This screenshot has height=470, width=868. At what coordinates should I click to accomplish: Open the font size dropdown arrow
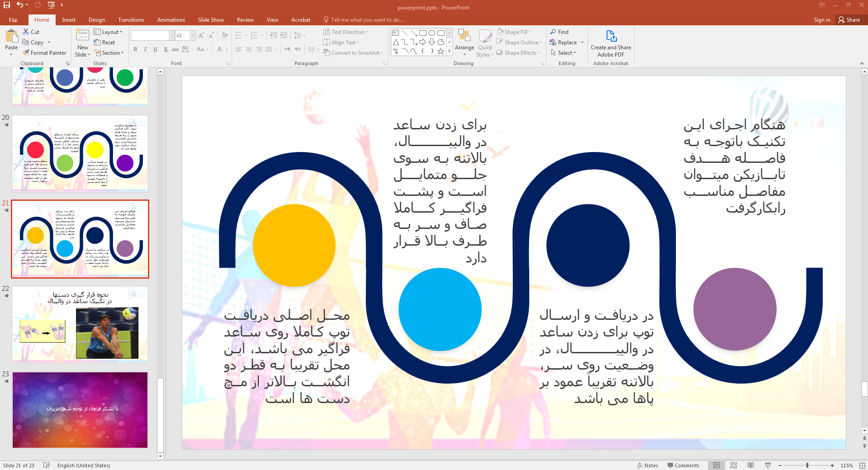(193, 35)
